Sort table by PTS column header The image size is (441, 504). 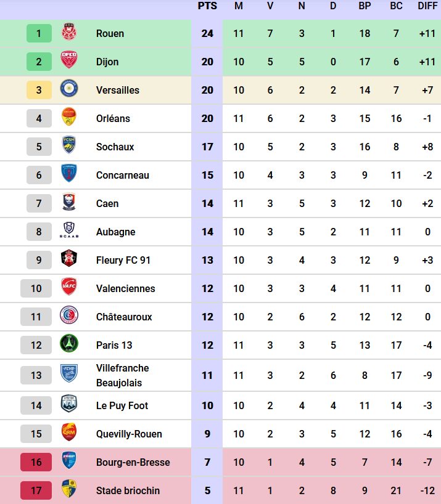click(x=207, y=6)
